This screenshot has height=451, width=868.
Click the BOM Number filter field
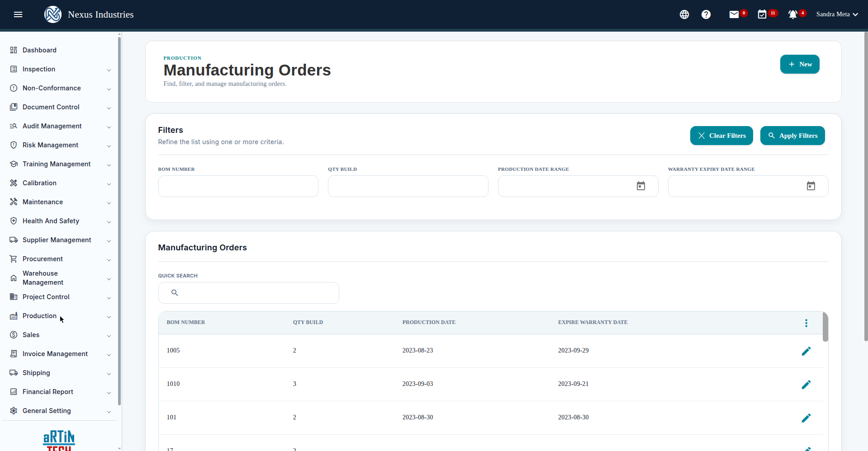(x=238, y=186)
